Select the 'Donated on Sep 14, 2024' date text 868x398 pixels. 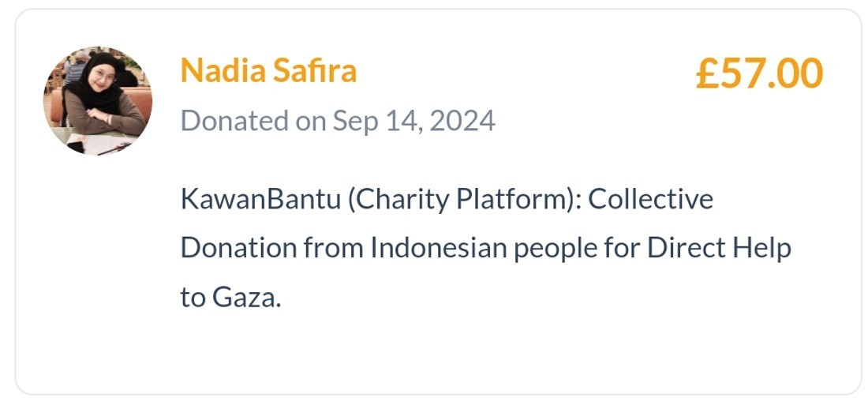coord(338,121)
